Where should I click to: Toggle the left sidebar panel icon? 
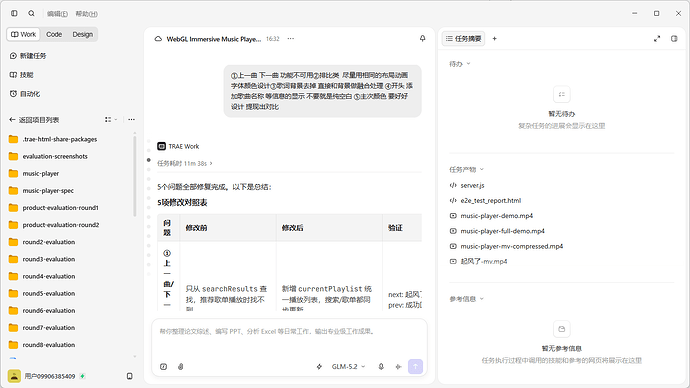pyautogui.click(x=14, y=13)
